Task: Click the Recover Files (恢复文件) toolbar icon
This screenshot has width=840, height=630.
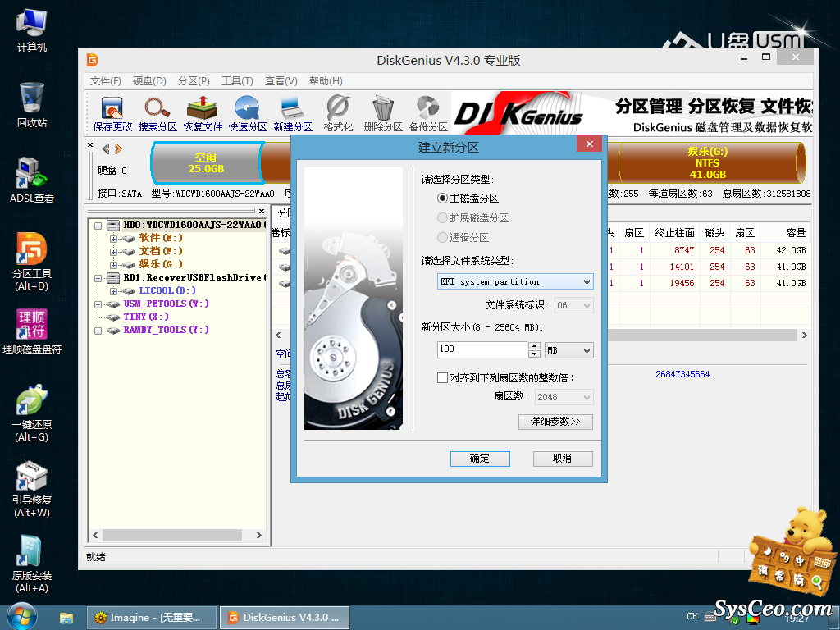Action: click(203, 113)
